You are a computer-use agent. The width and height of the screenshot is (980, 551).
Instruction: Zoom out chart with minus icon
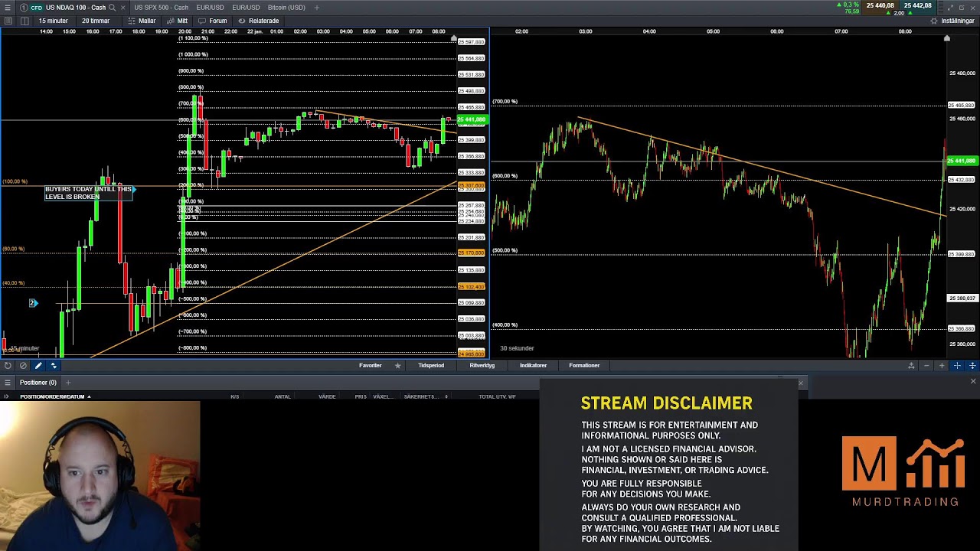click(x=926, y=366)
